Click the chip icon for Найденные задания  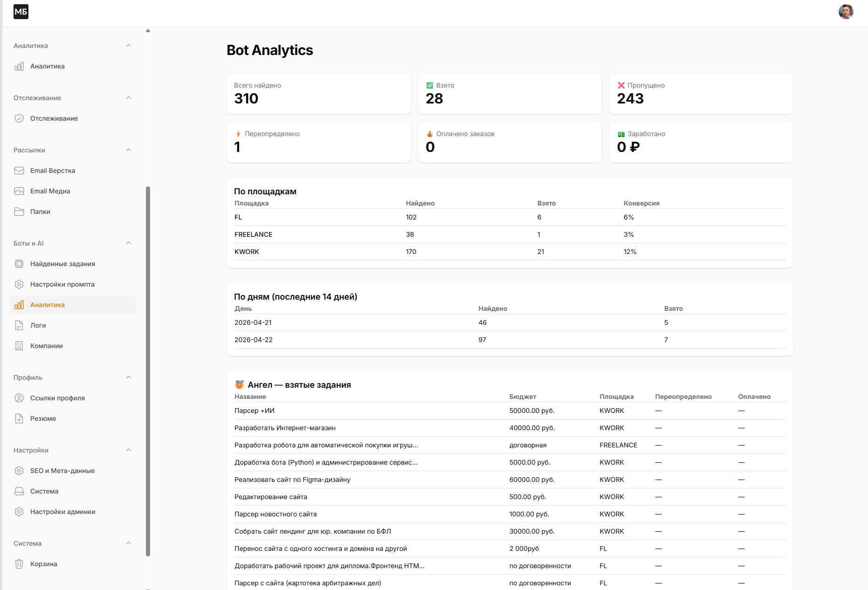[x=19, y=264]
